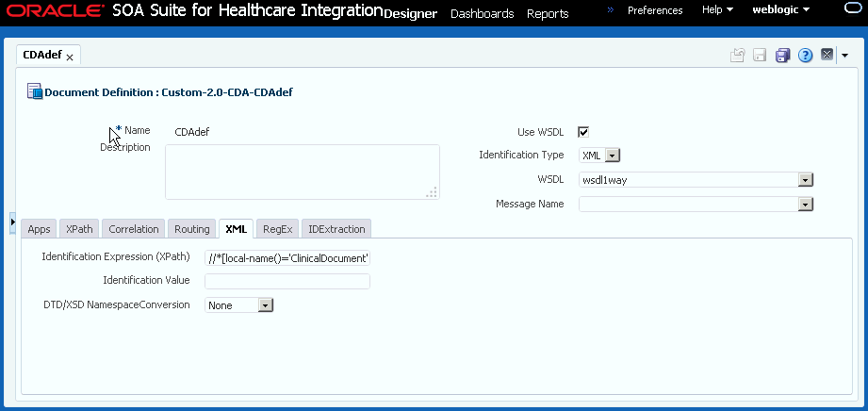Switch to the Correlation tab
Viewport: 868px width, 411px height.
[134, 229]
